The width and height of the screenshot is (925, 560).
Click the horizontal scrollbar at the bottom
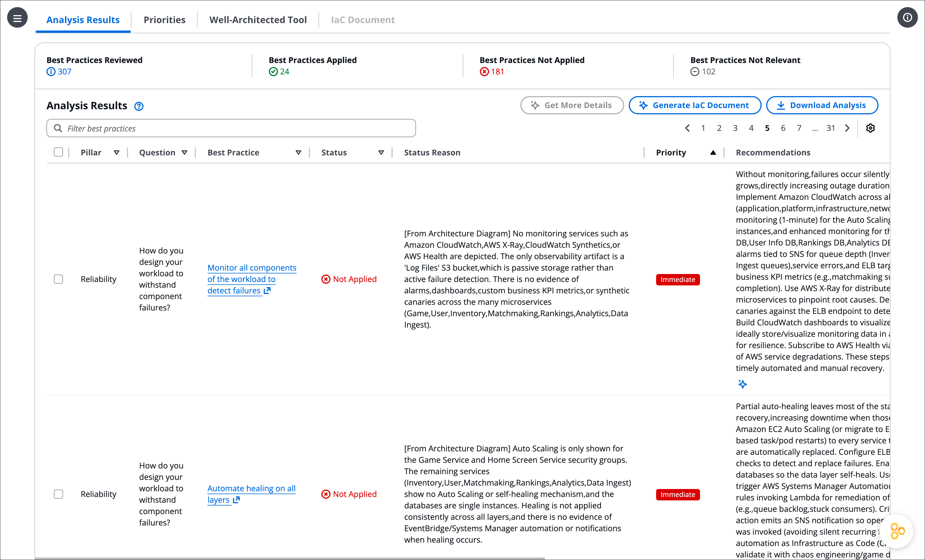pyautogui.click(x=289, y=558)
